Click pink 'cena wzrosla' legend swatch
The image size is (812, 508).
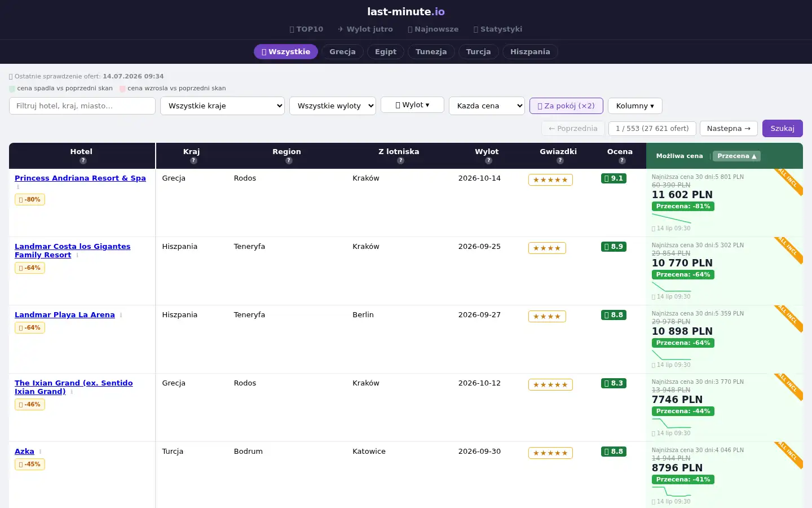(122, 89)
